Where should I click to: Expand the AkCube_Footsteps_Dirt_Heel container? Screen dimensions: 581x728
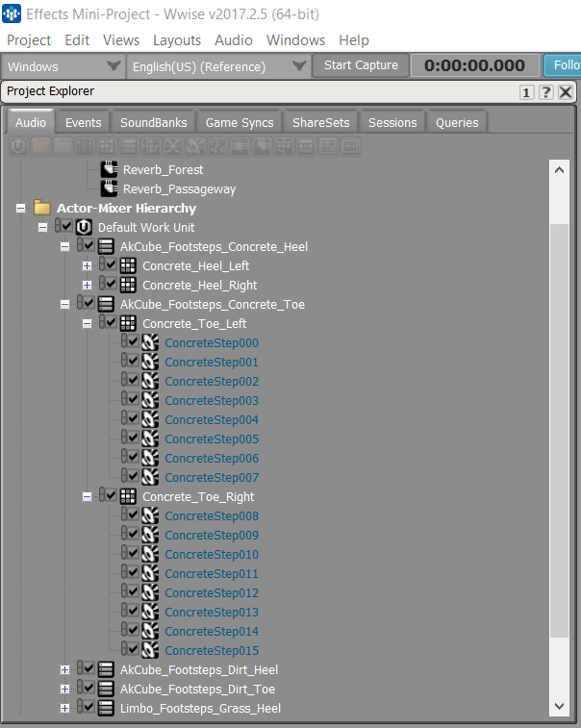(65, 670)
